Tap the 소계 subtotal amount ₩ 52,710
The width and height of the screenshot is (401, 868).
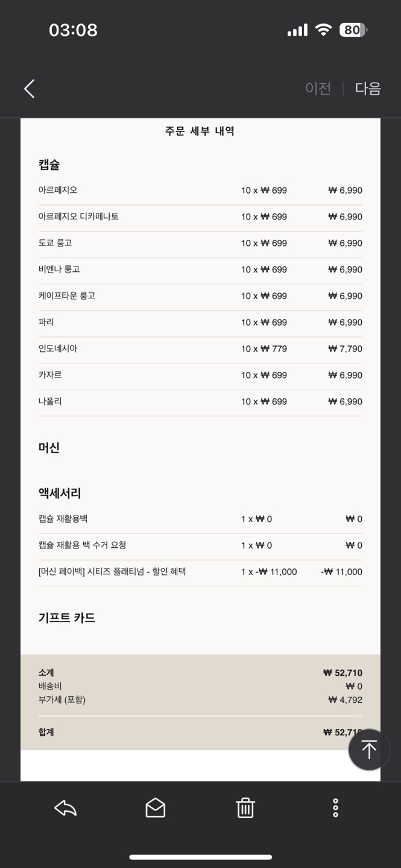click(343, 673)
